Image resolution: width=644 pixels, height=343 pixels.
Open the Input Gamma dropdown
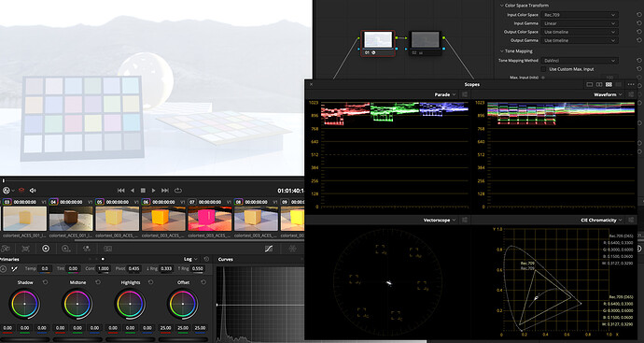[580, 23]
